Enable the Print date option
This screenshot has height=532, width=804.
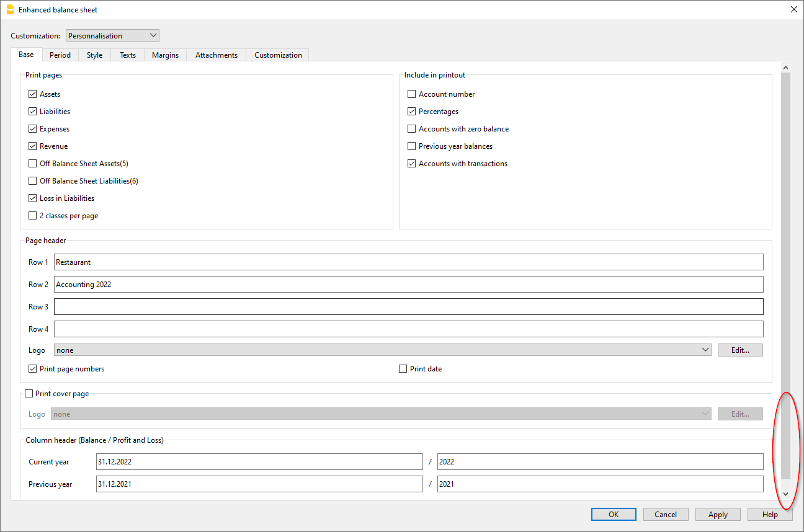click(x=403, y=368)
